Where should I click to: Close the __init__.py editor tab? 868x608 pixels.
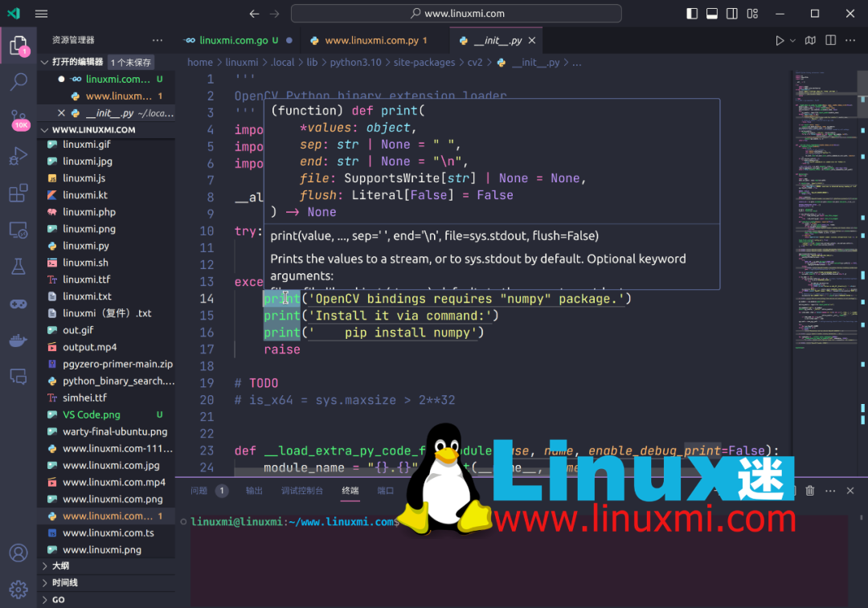[x=532, y=40]
